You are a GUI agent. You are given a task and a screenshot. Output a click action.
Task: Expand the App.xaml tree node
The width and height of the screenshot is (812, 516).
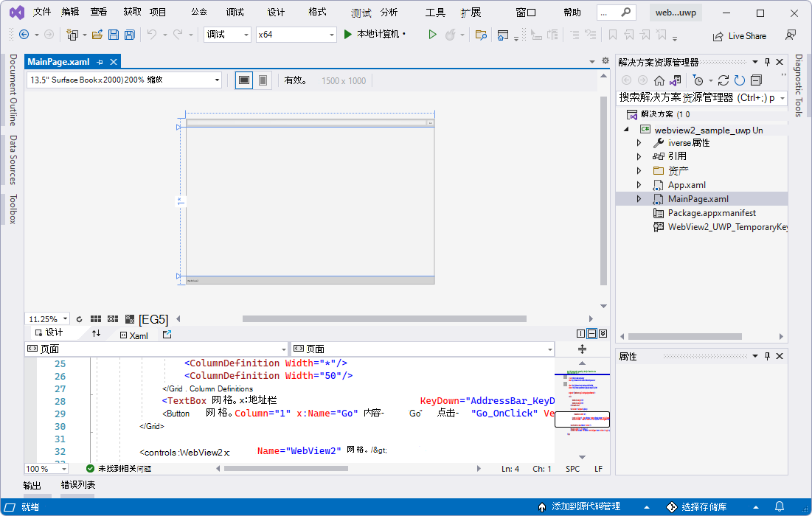pyautogui.click(x=639, y=185)
